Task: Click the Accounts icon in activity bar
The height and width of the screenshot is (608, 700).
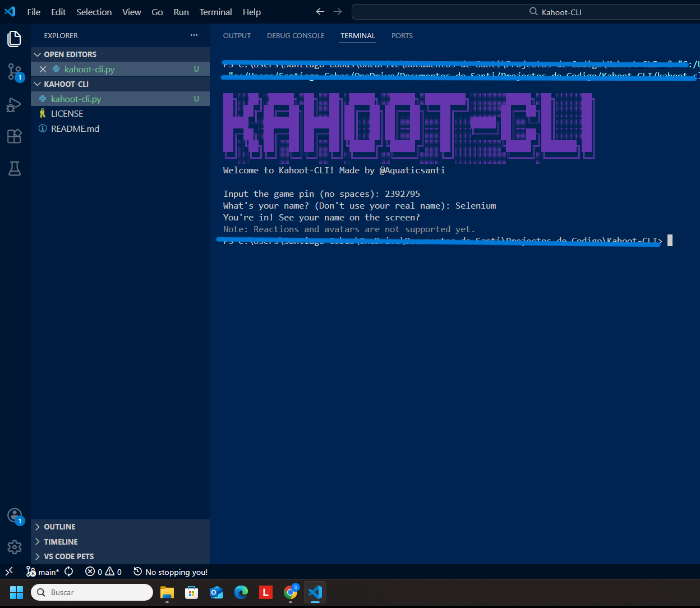Action: point(15,516)
